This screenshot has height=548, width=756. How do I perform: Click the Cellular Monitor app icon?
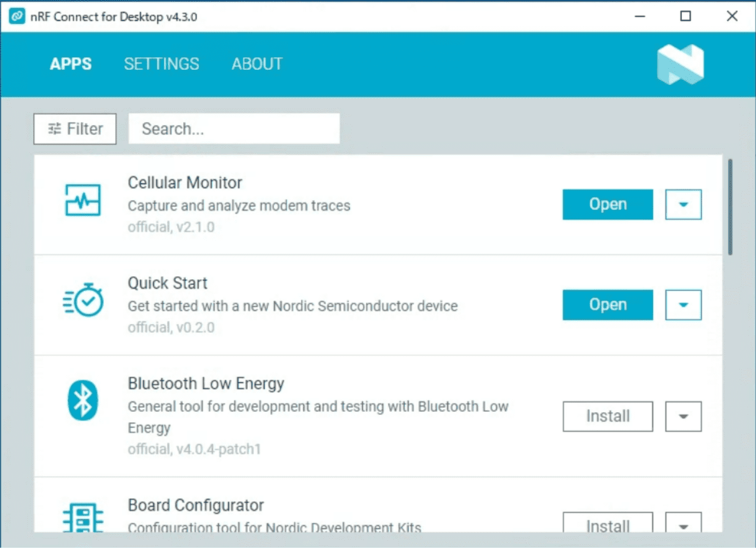[82, 200]
